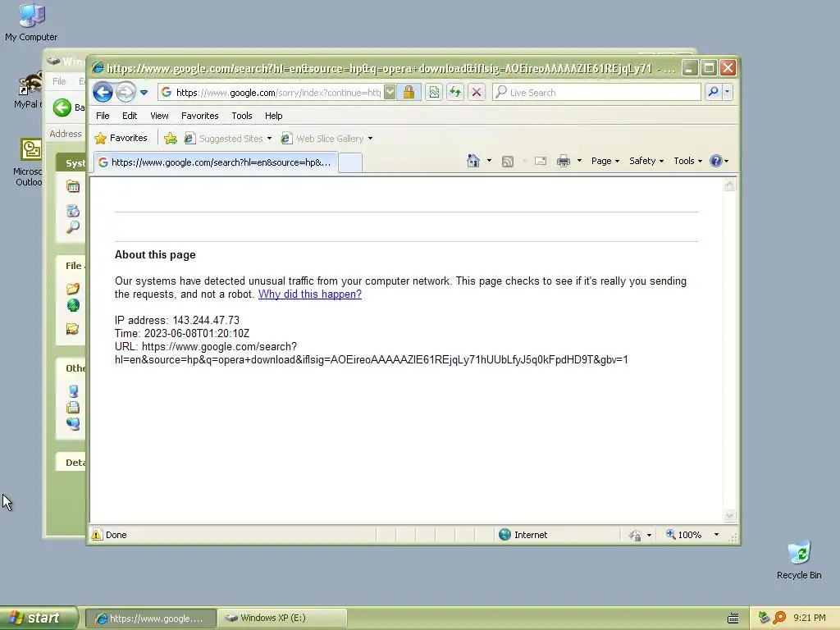Click the status bar warning icon
Image resolution: width=840 pixels, height=630 pixels.
pyautogui.click(x=97, y=535)
